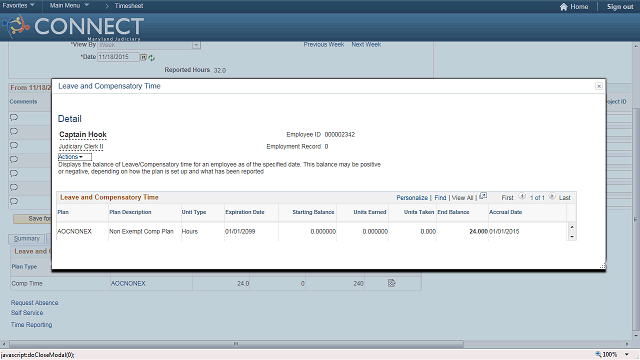
Task: Open the zoom level dropdown arrow
Action: click(x=627, y=354)
